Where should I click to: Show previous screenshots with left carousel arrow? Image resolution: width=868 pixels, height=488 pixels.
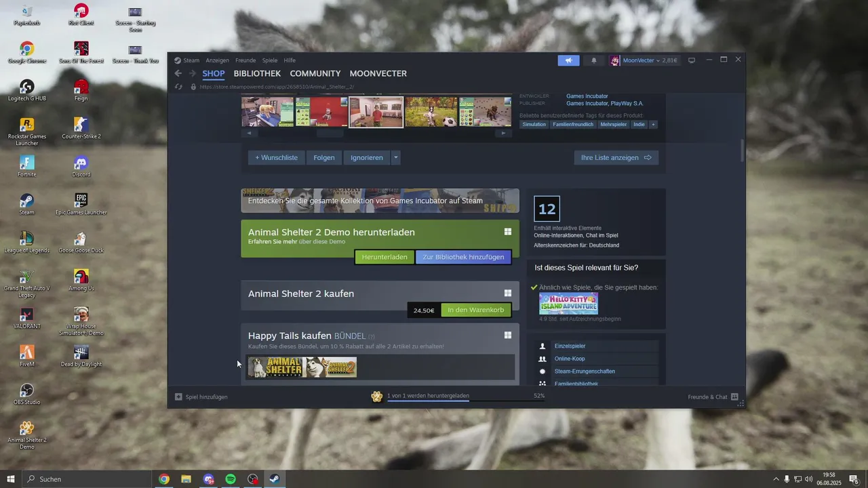tap(248, 134)
